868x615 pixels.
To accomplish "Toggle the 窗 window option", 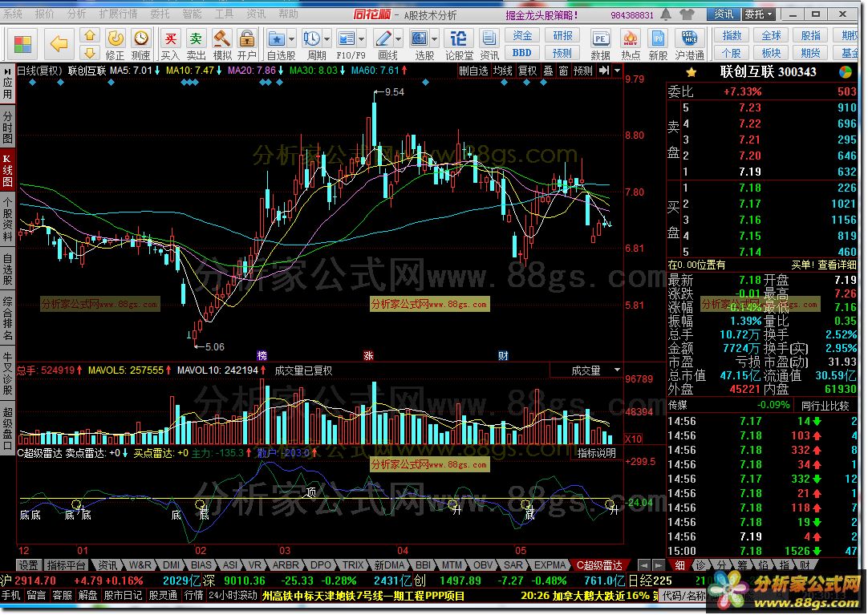I will click(563, 71).
